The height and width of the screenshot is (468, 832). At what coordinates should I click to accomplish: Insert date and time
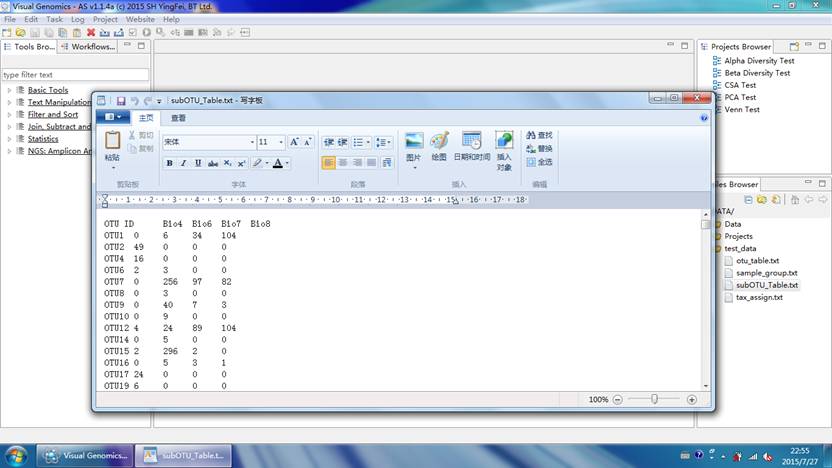tap(471, 141)
